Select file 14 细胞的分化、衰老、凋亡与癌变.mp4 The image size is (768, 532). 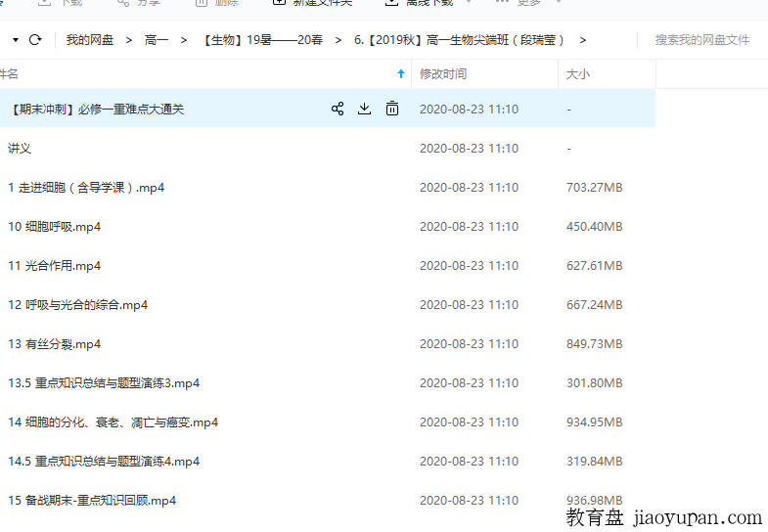[113, 422]
